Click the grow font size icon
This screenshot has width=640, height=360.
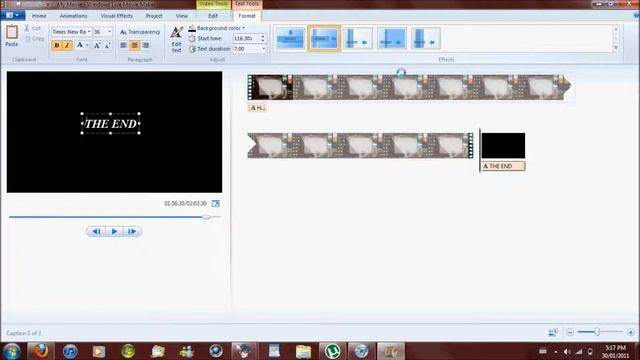pos(97,45)
